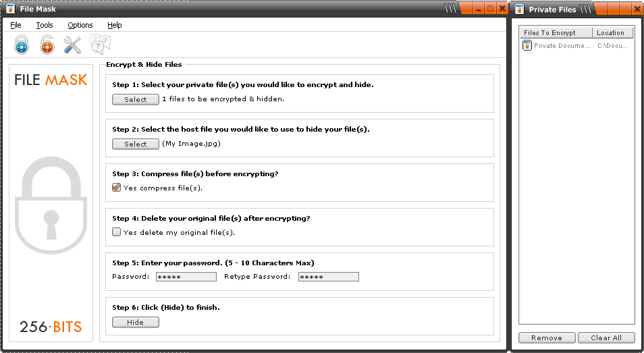Click Remove button in Private Files window
644x353 pixels.
(547, 337)
